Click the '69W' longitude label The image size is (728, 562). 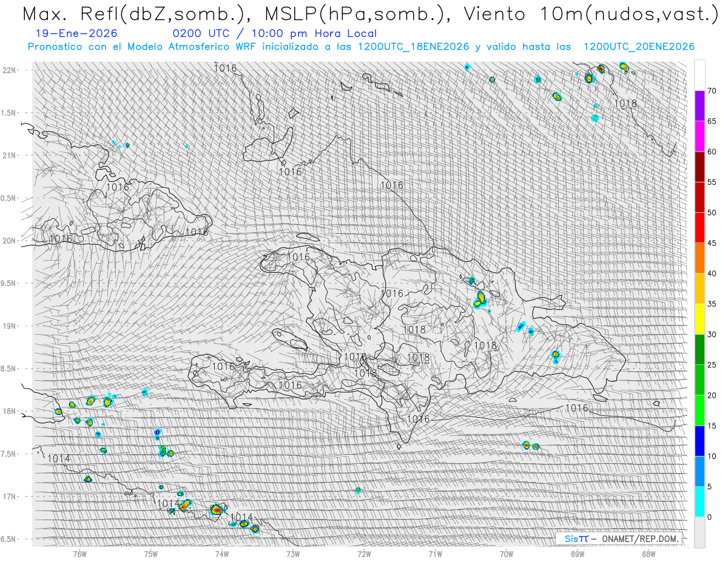577,554
